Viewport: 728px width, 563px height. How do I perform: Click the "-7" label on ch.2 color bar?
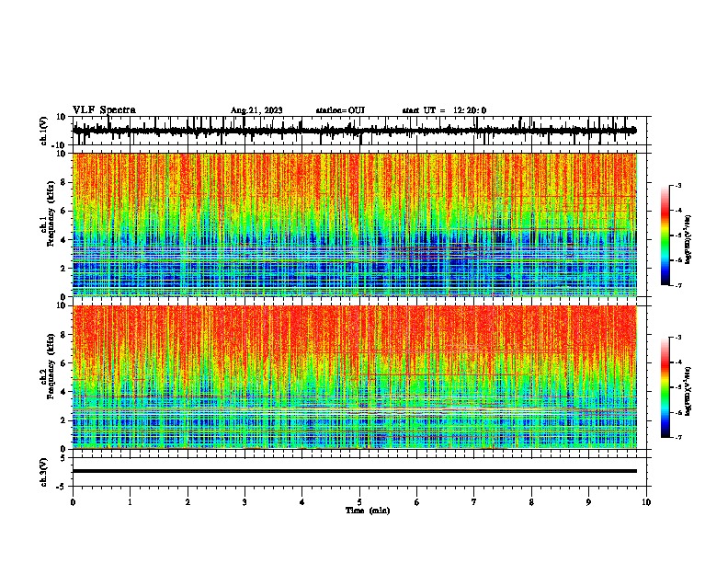tap(678, 437)
